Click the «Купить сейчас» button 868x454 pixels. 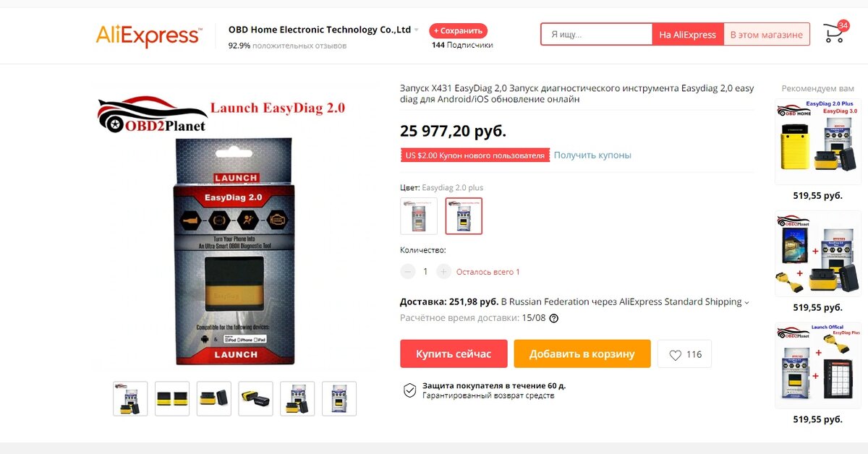pyautogui.click(x=454, y=354)
